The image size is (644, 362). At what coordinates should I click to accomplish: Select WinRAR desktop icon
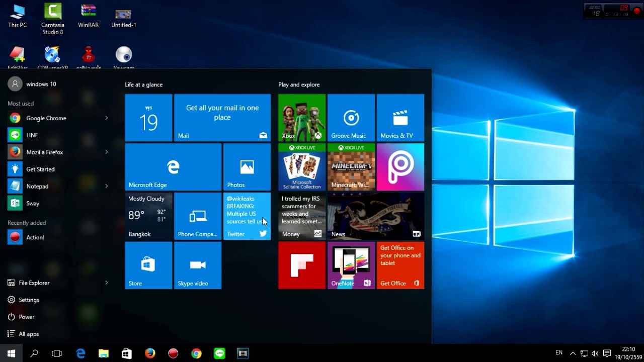point(88,16)
